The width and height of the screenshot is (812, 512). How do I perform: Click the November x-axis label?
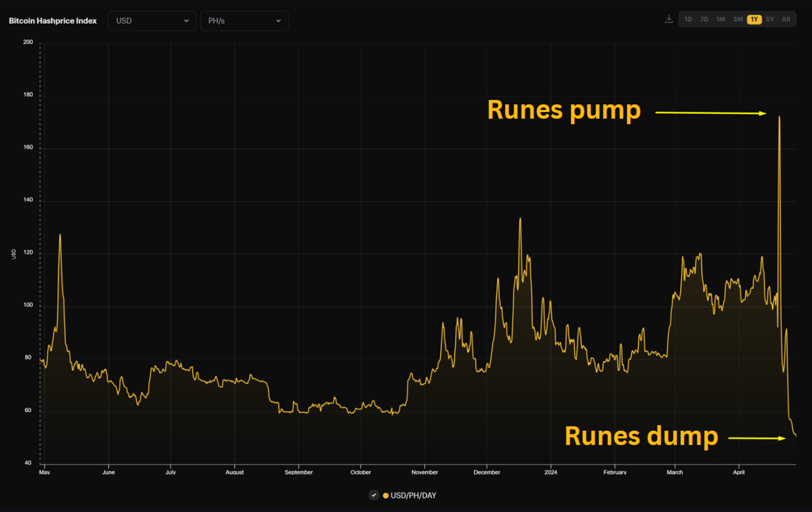click(x=425, y=472)
